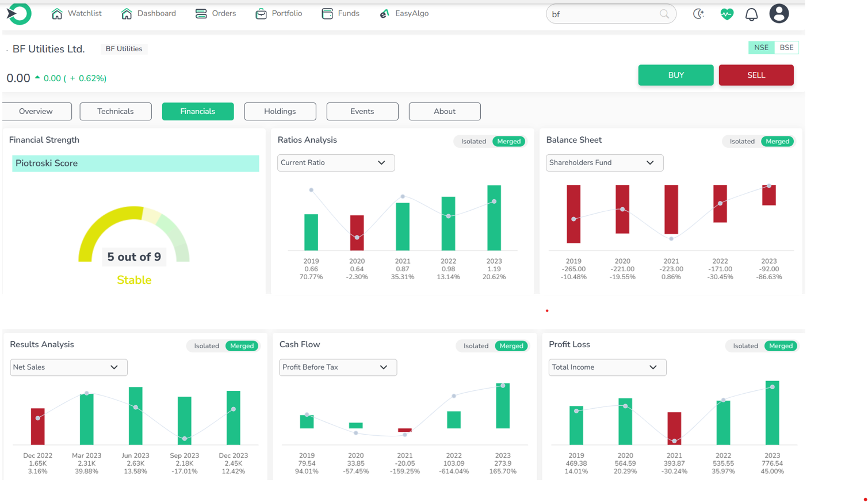868x502 pixels.
Task: Select Isolated in Results Analysis
Action: 207,346
